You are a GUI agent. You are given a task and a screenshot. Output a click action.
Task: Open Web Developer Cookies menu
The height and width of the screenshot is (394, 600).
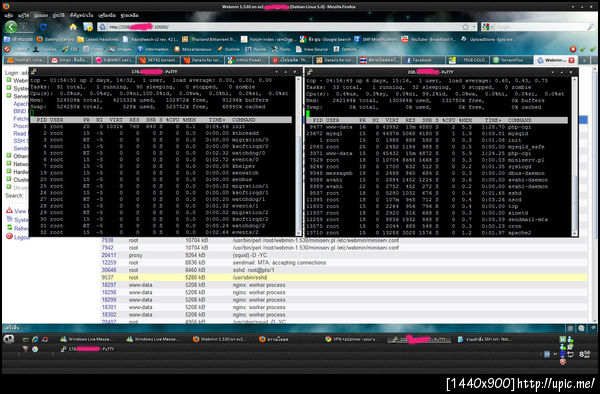[45, 49]
